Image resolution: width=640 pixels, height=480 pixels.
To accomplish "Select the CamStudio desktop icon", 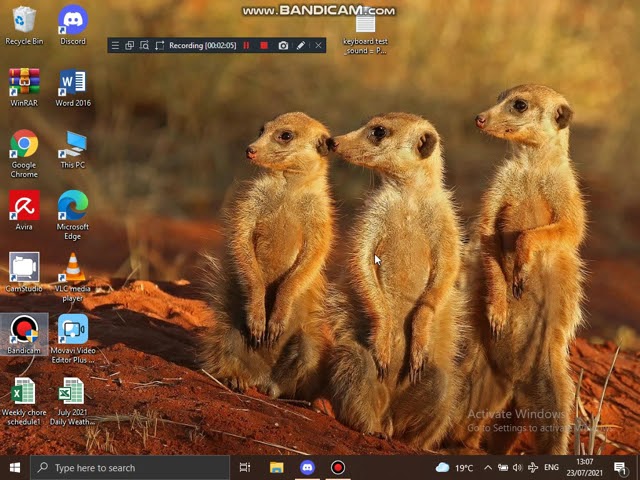I will tap(24, 273).
